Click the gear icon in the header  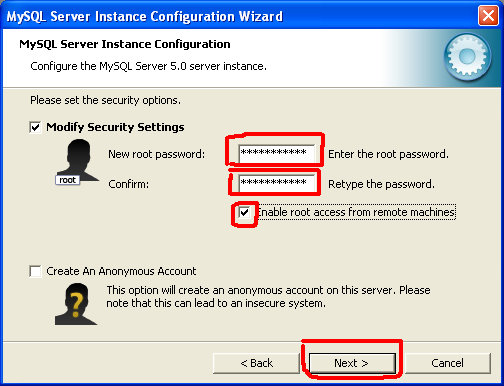467,57
